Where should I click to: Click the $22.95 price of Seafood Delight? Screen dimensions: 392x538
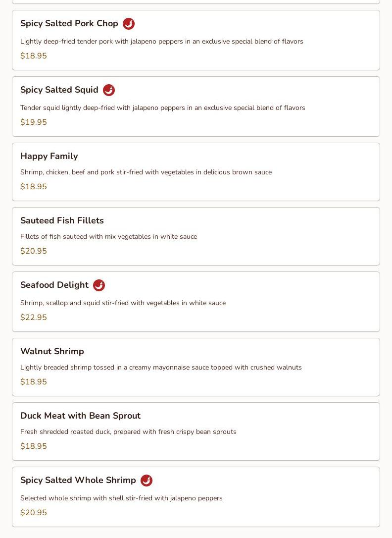(34, 318)
